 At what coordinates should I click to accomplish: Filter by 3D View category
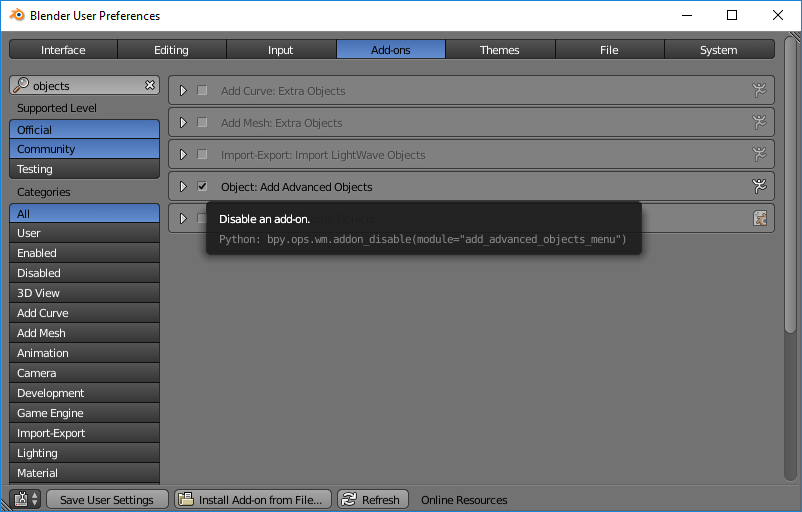click(84, 293)
